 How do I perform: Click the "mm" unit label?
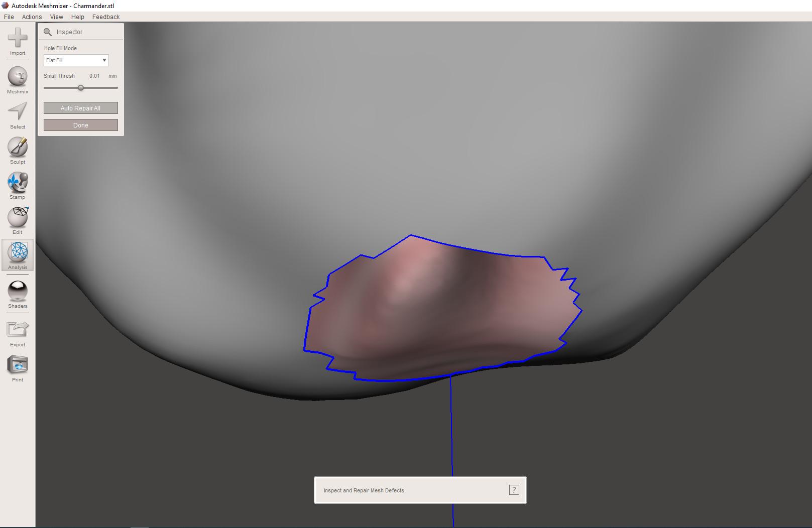pos(112,76)
